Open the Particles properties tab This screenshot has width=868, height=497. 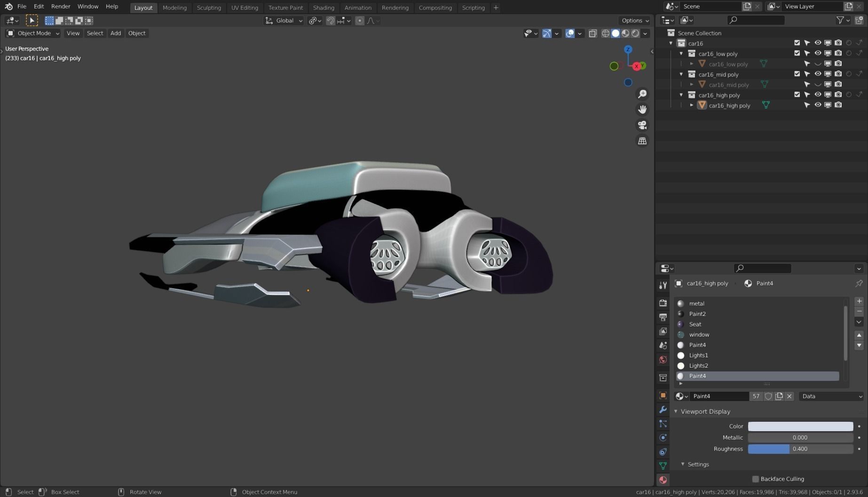click(663, 424)
